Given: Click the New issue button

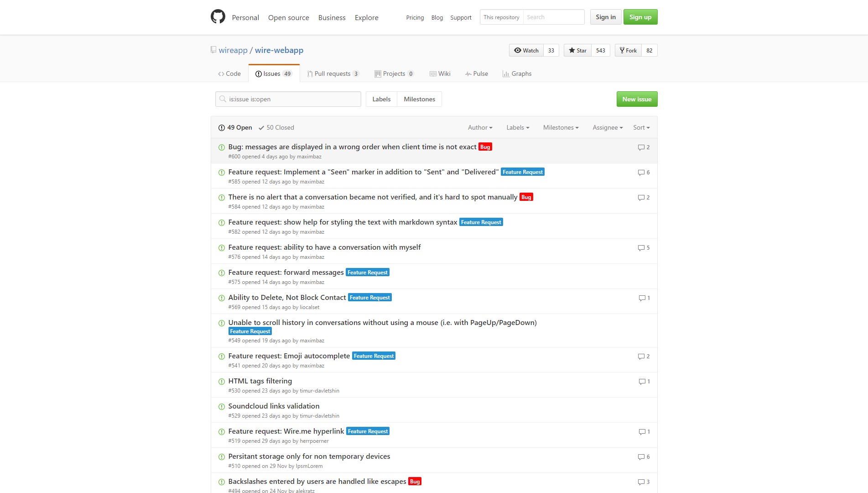Looking at the screenshot, I should (637, 99).
